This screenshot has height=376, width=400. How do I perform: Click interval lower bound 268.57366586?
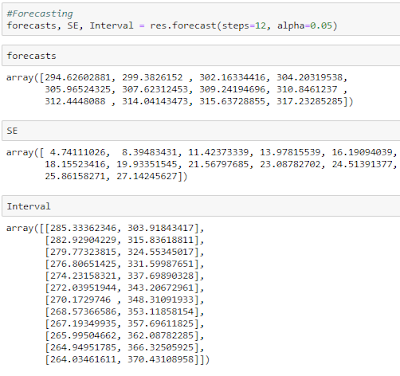tap(83, 312)
